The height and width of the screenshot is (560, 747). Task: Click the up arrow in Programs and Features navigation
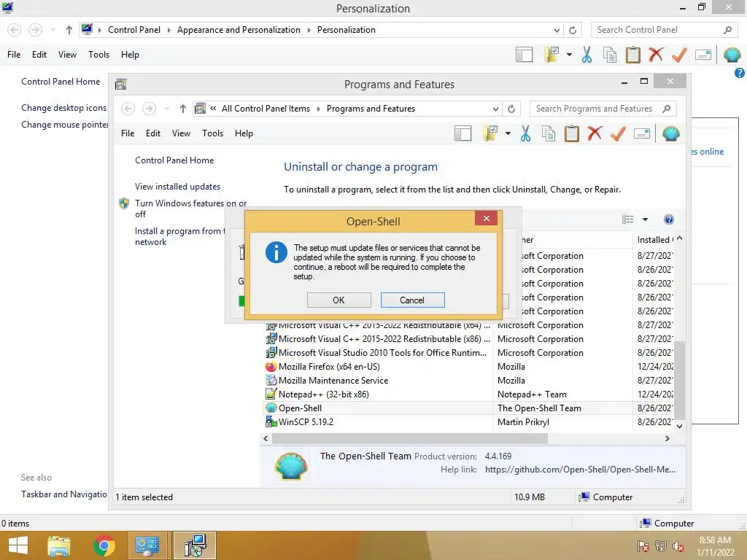182,109
